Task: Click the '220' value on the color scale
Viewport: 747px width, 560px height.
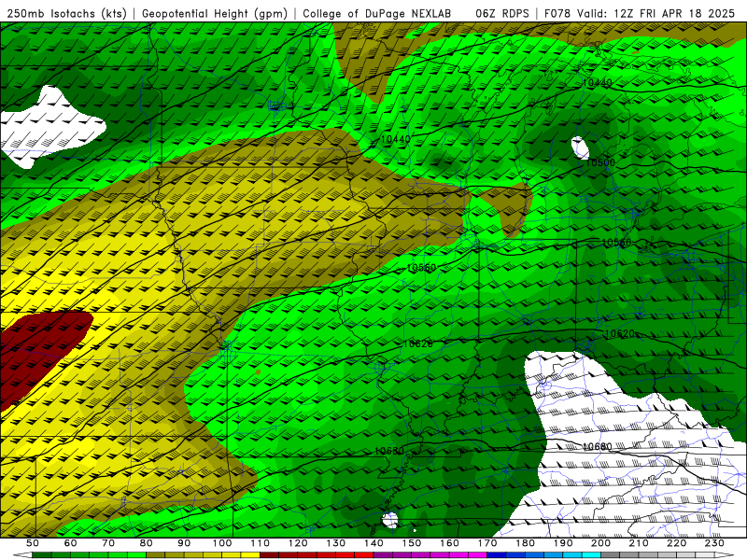Action: 677,543
